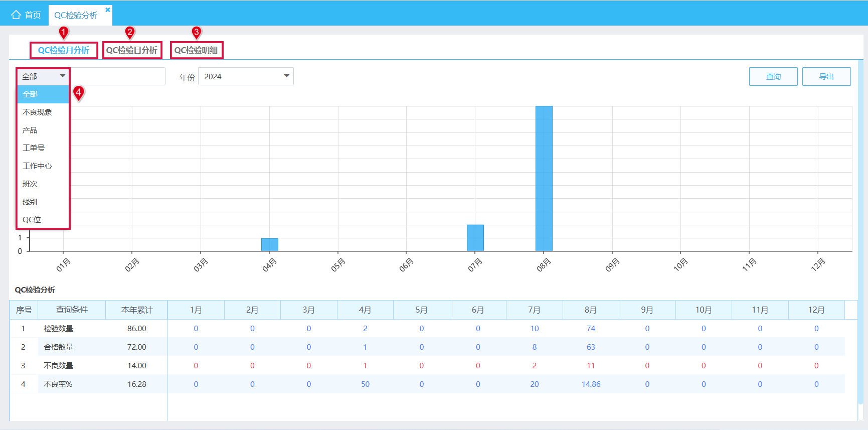This screenshot has height=430, width=868.
Task: Switch to QC检验明细 tab
Action: coord(196,50)
